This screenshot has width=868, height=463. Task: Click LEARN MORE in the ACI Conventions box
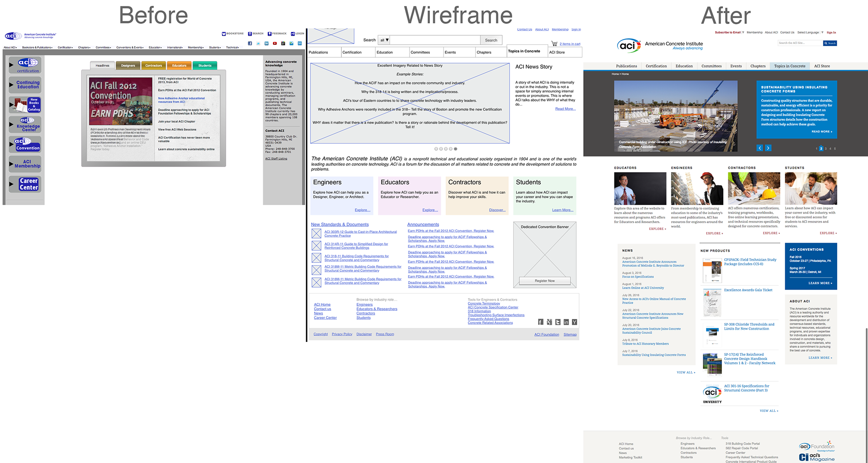(820, 283)
